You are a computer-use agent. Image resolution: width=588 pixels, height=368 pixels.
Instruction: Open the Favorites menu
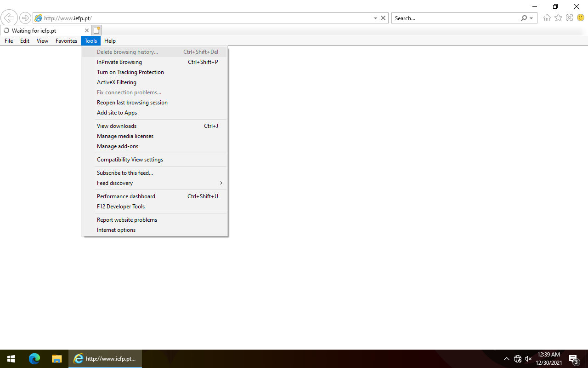coord(66,41)
